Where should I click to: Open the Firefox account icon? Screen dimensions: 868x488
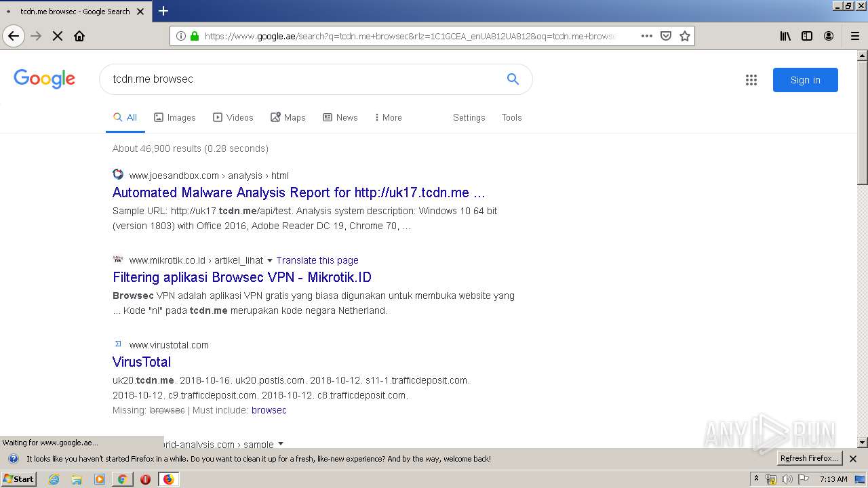point(829,36)
